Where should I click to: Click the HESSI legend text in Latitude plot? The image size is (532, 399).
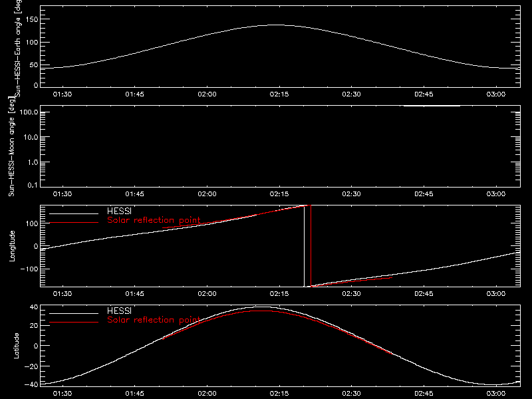click(119, 311)
